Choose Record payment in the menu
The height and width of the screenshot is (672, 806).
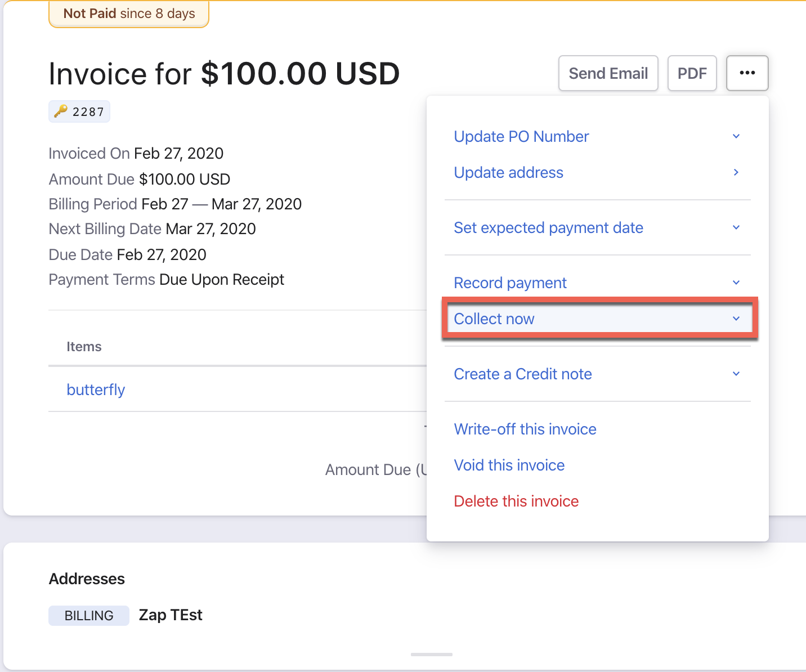click(510, 283)
